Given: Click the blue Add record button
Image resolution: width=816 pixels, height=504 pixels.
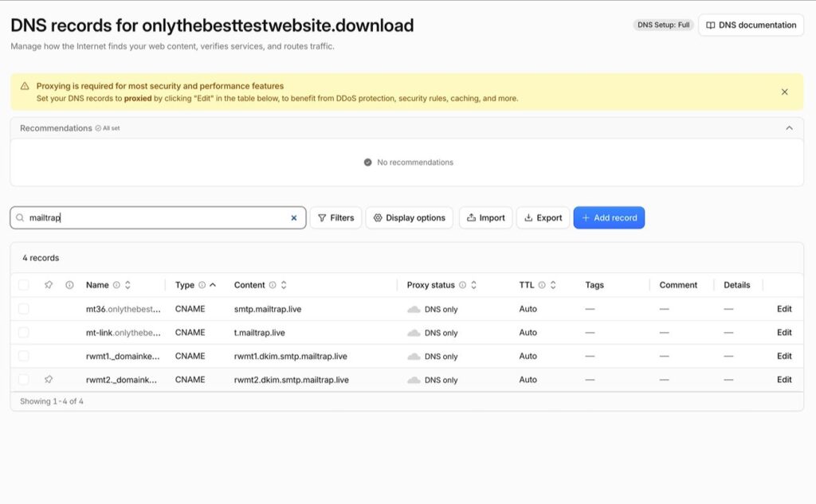Looking at the screenshot, I should coord(609,218).
